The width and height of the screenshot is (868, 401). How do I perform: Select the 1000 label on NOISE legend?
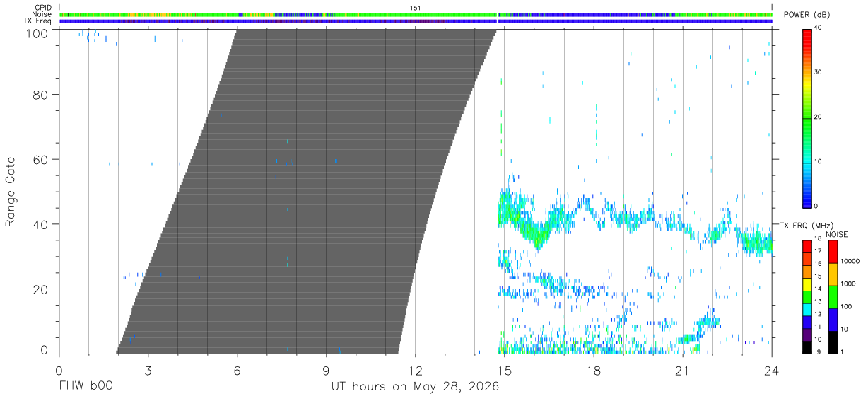pos(848,284)
